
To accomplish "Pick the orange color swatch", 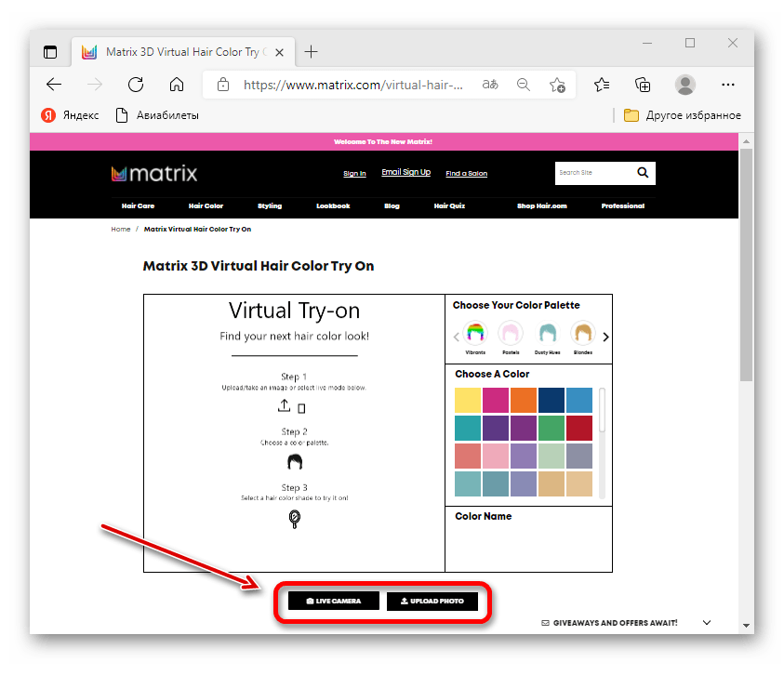I will (524, 401).
